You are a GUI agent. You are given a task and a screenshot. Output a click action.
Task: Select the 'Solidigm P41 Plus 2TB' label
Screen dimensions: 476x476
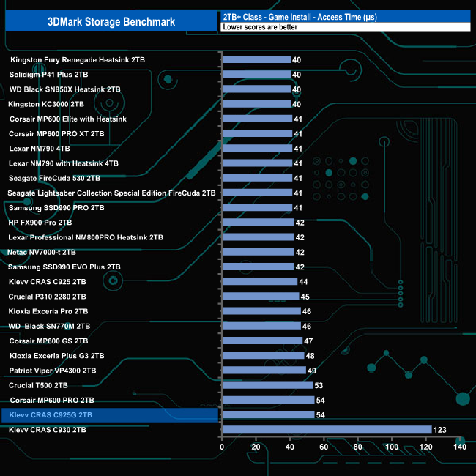click(x=48, y=75)
